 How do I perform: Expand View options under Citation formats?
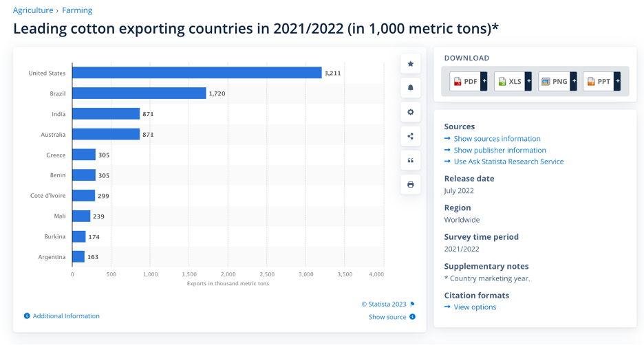pos(475,307)
